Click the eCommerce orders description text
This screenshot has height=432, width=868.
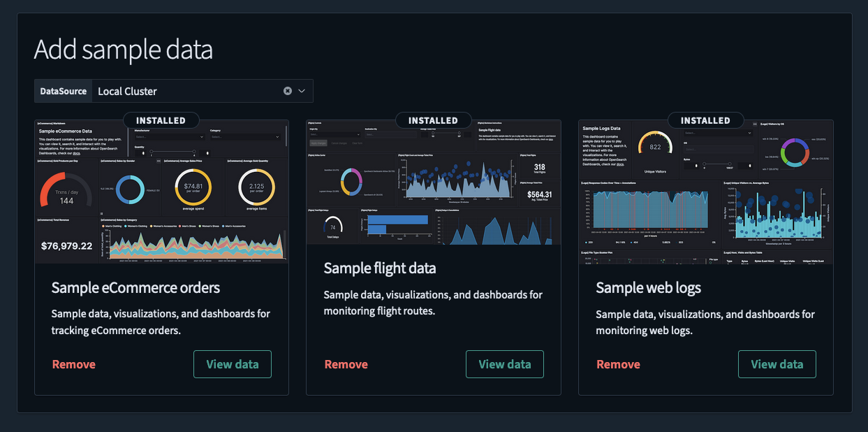click(161, 322)
